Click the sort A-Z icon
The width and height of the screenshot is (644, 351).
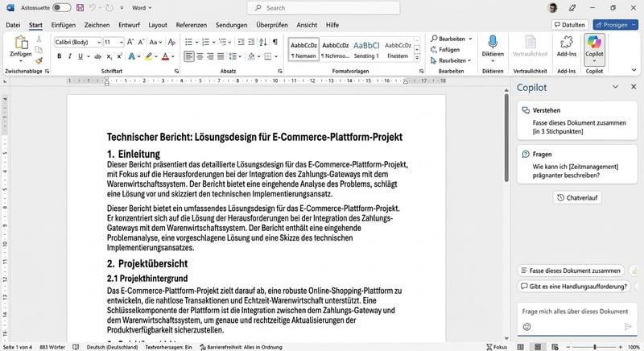[x=263, y=43]
